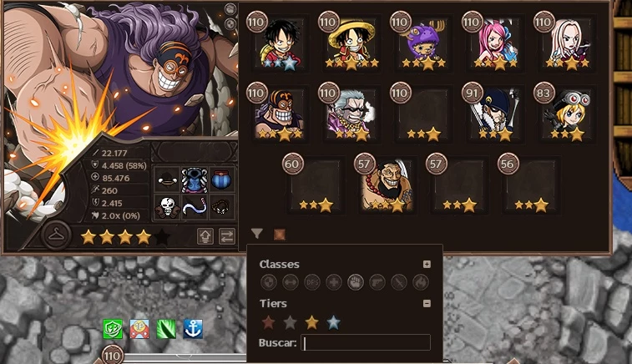Select the level 91 swordsman character
Image resolution: width=632 pixels, height=364 pixels.
pyautogui.click(x=495, y=114)
